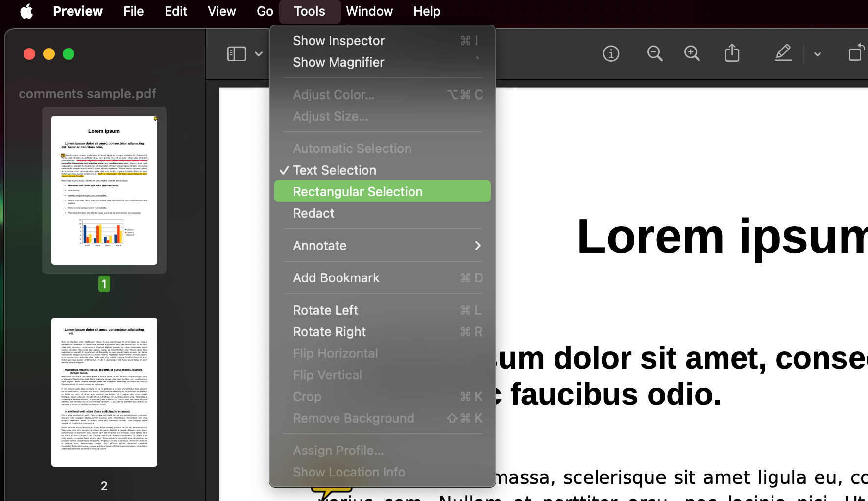The width and height of the screenshot is (868, 501).
Task: Click the yellow comment note marker
Action: point(332,493)
